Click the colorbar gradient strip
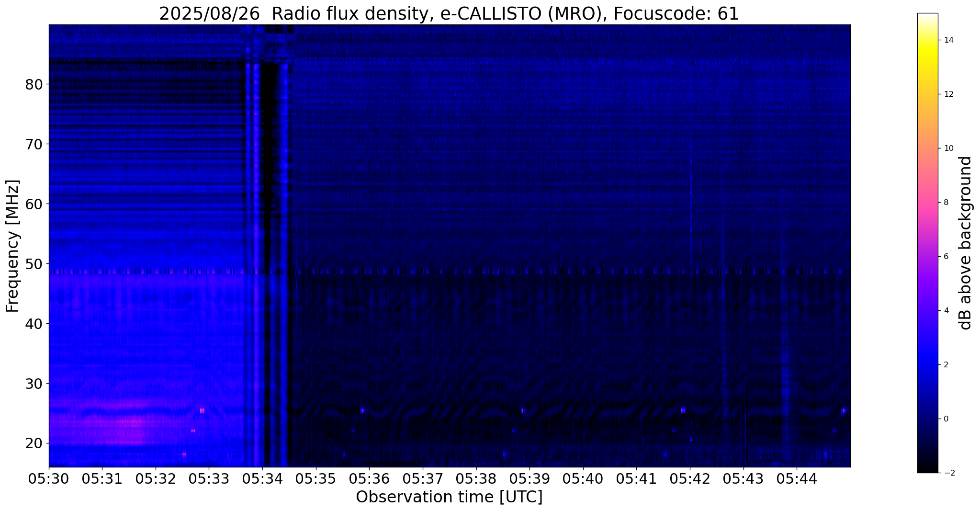The height and width of the screenshot is (511, 980). [x=927, y=243]
